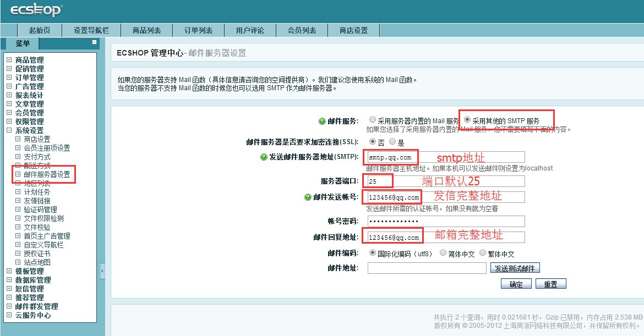Open the 商品列表 top navigation tab

pyautogui.click(x=146, y=30)
